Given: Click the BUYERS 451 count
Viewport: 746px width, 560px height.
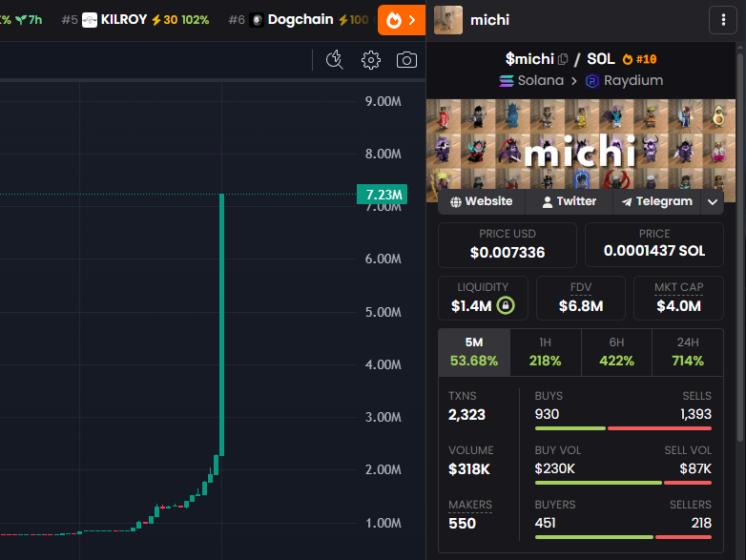Looking at the screenshot, I should point(546,523).
